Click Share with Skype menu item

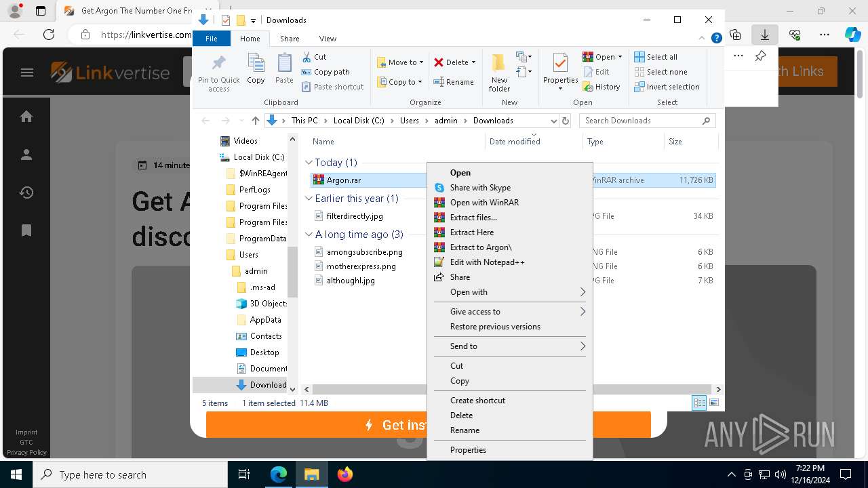pyautogui.click(x=509, y=188)
